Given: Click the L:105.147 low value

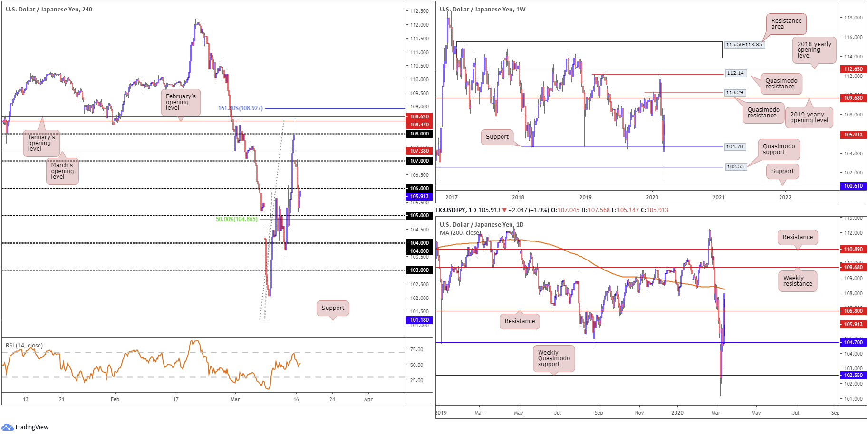Looking at the screenshot, I should coord(625,210).
